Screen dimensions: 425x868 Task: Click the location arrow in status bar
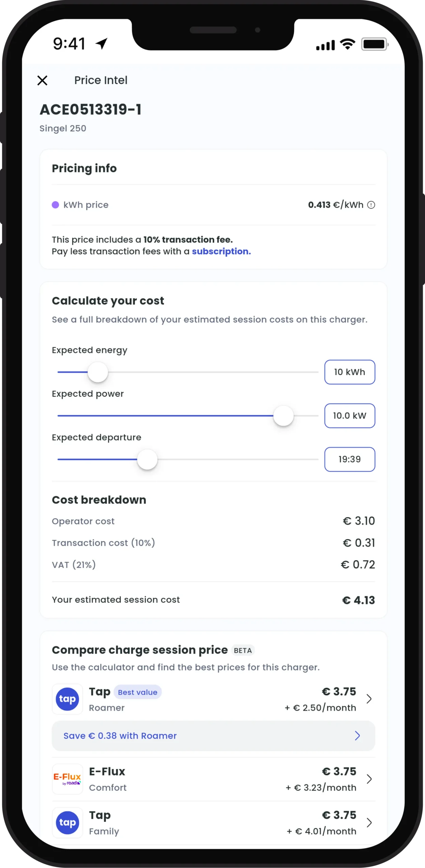[101, 43]
